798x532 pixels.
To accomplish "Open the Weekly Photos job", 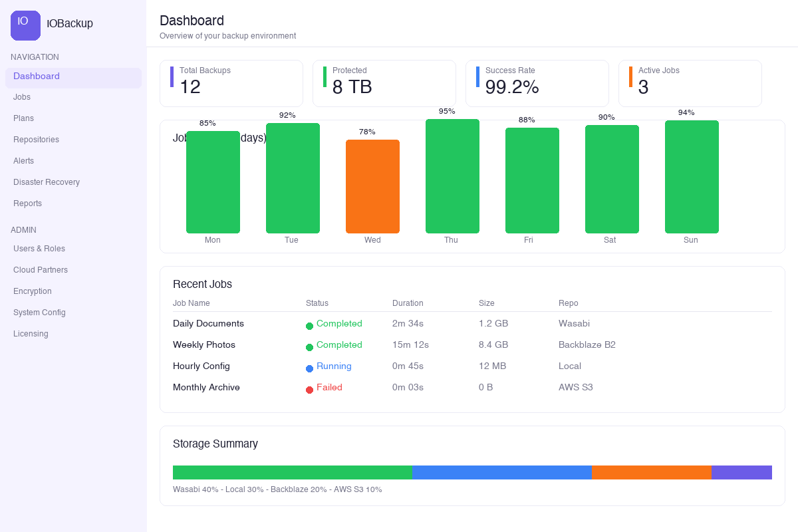I will [204, 345].
